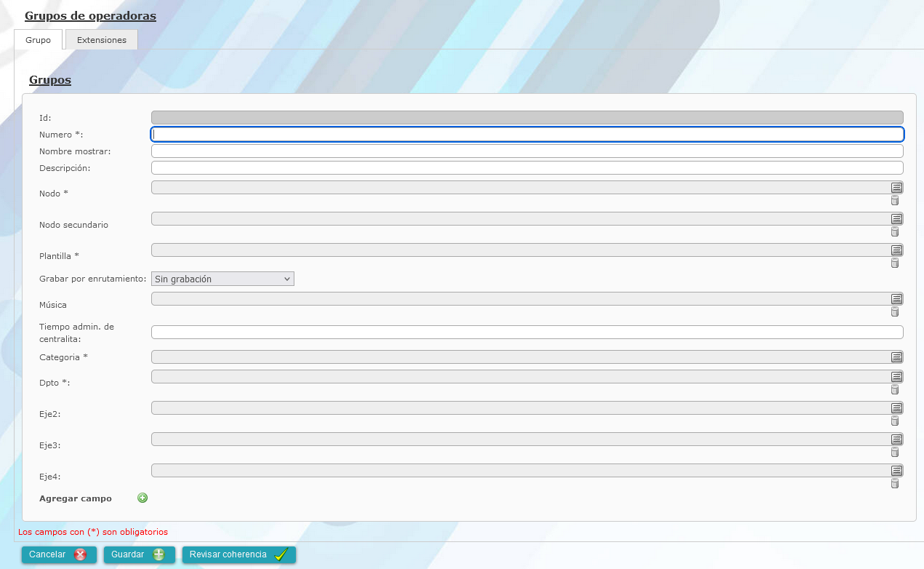Click the 'Grabar por enrutamiento:' label
Screen dimensions: 924x569
[x=93, y=279]
